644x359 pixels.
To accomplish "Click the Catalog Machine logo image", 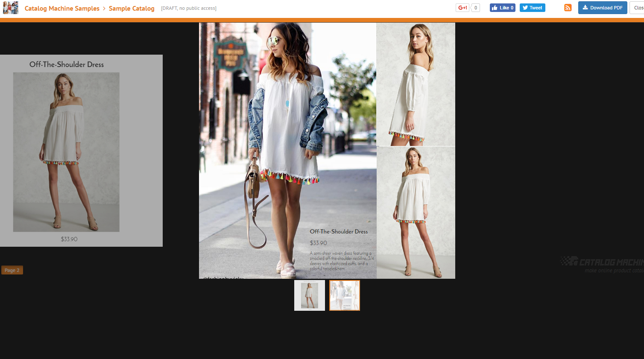I will pyautogui.click(x=10, y=7).
